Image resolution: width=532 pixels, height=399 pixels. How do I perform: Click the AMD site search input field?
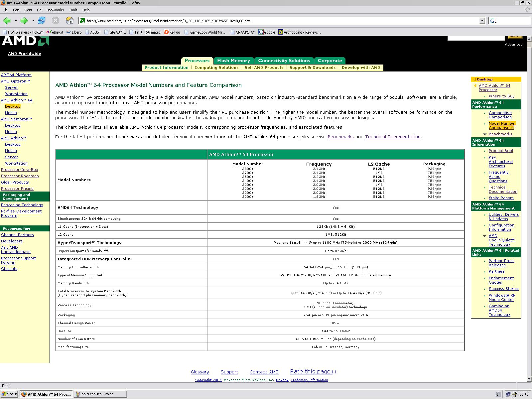(x=476, y=38)
